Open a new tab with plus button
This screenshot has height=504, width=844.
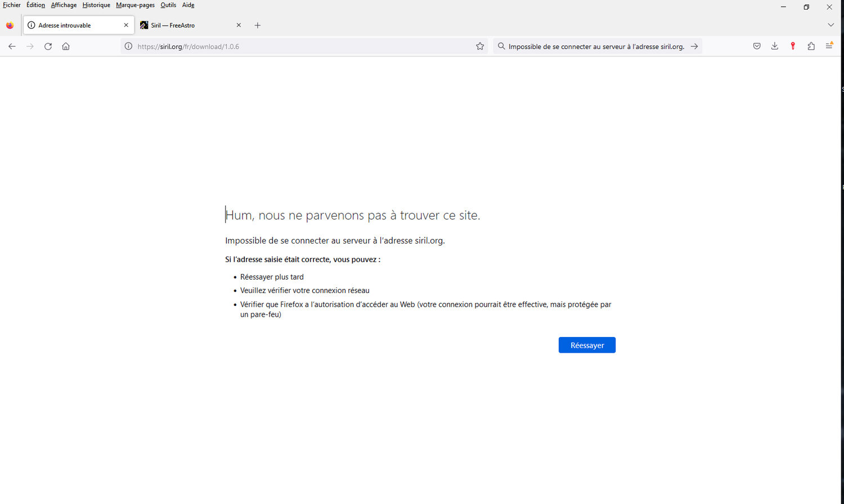[258, 25]
